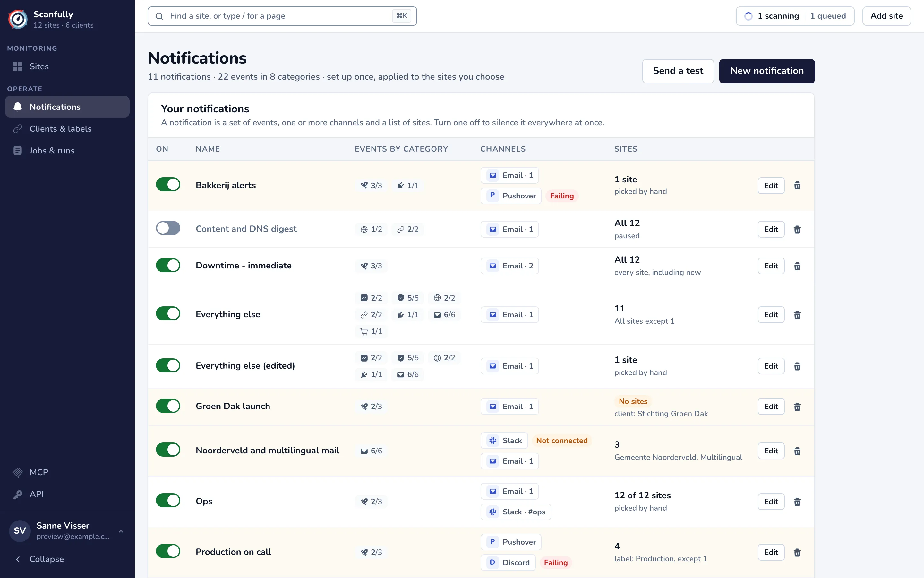The height and width of the screenshot is (578, 924).
Task: Open the API page
Action: (67, 494)
